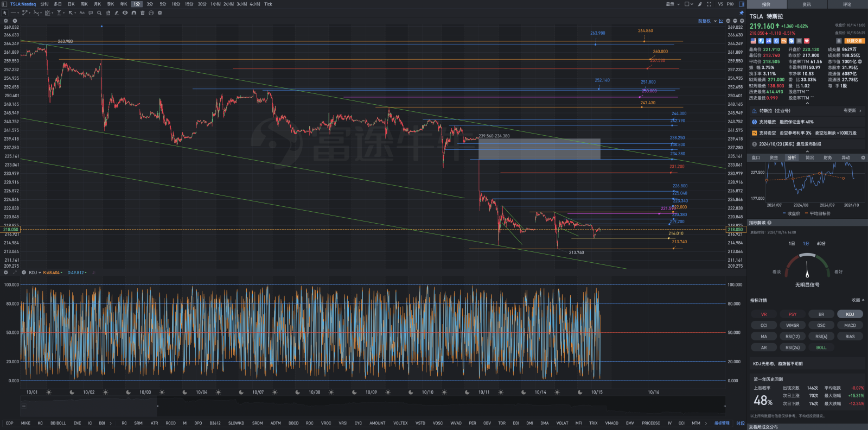Click the VS compare button
The height and width of the screenshot is (430, 868).
720,4
